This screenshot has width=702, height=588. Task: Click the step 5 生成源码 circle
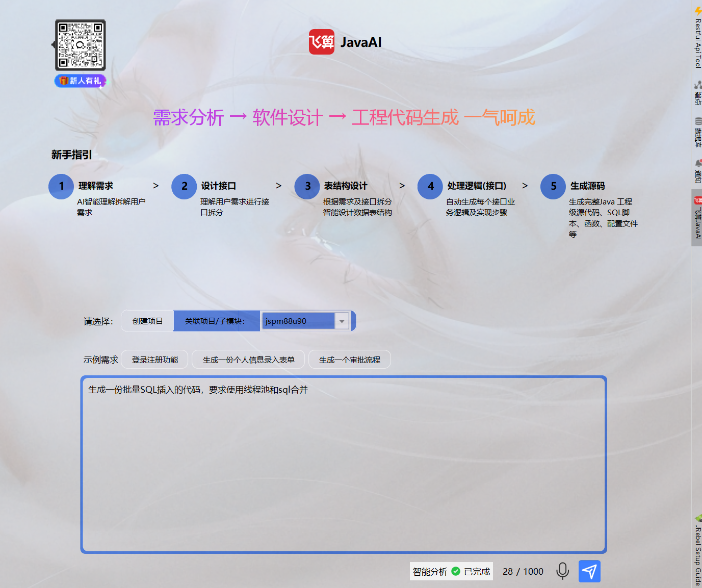coord(553,187)
